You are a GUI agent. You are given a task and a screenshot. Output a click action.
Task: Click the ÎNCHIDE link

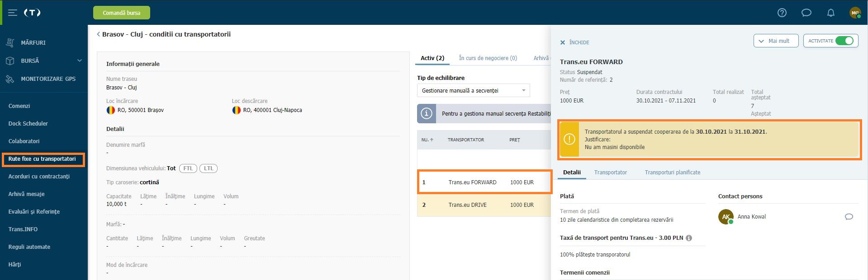(579, 42)
